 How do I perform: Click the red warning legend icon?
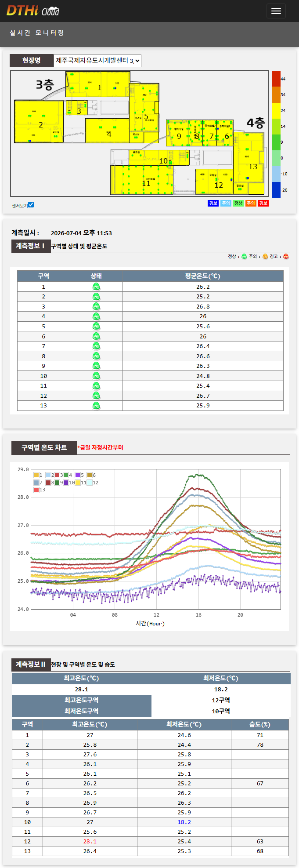286,257
